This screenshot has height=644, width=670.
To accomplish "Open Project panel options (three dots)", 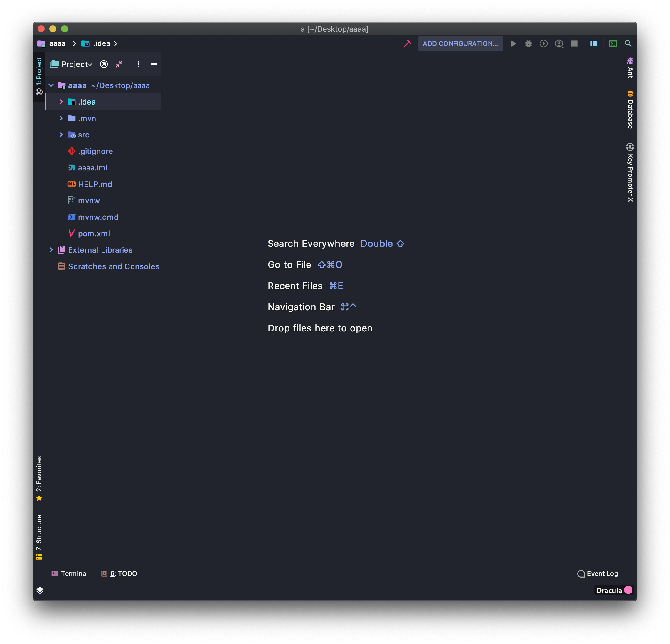I will 139,64.
